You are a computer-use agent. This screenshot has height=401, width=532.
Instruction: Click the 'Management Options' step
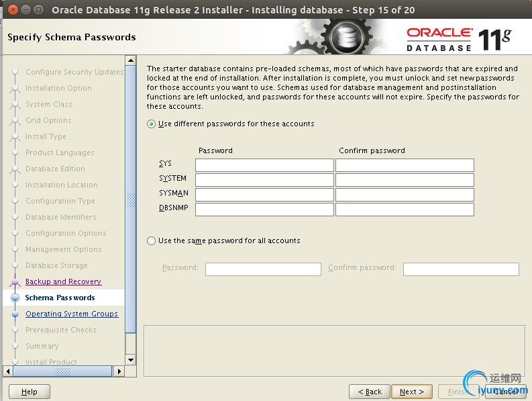[x=64, y=249]
